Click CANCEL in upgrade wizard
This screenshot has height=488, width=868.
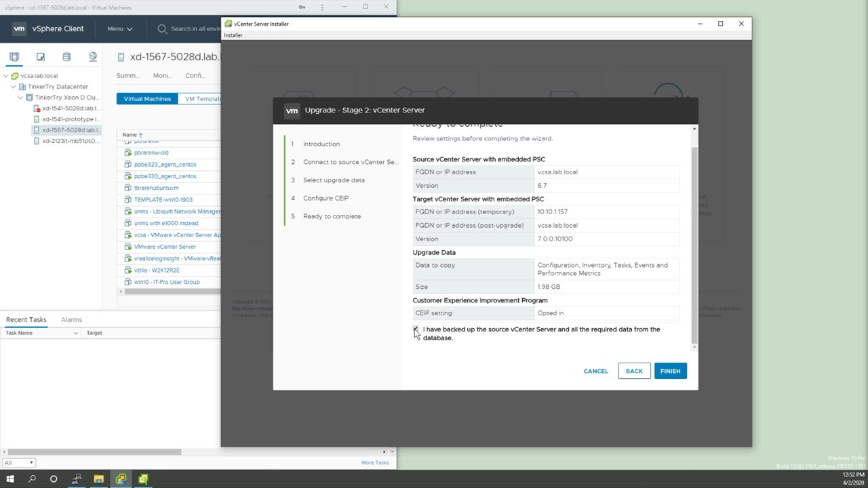point(595,371)
